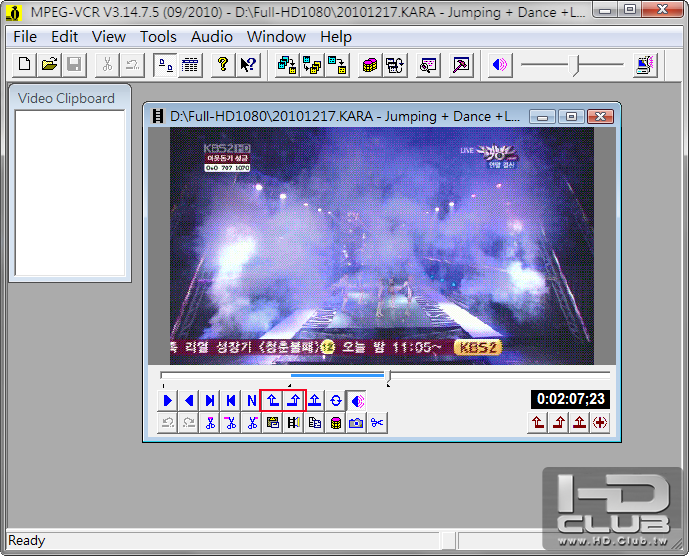Image resolution: width=689 pixels, height=556 pixels.
Task: Click the copy documents icon in edit row
Action: [x=315, y=423]
